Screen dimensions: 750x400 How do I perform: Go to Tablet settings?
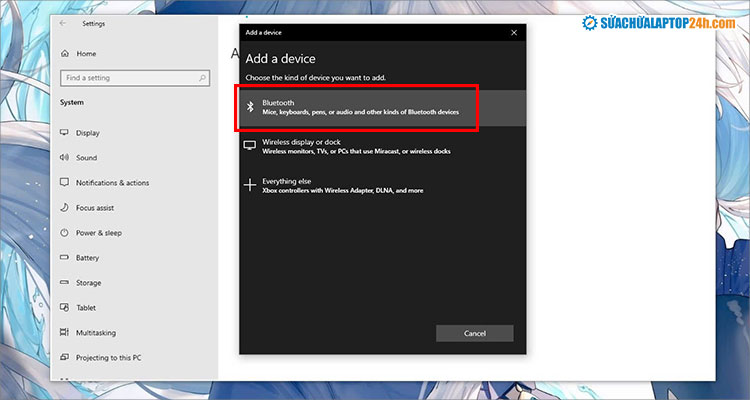tap(87, 308)
